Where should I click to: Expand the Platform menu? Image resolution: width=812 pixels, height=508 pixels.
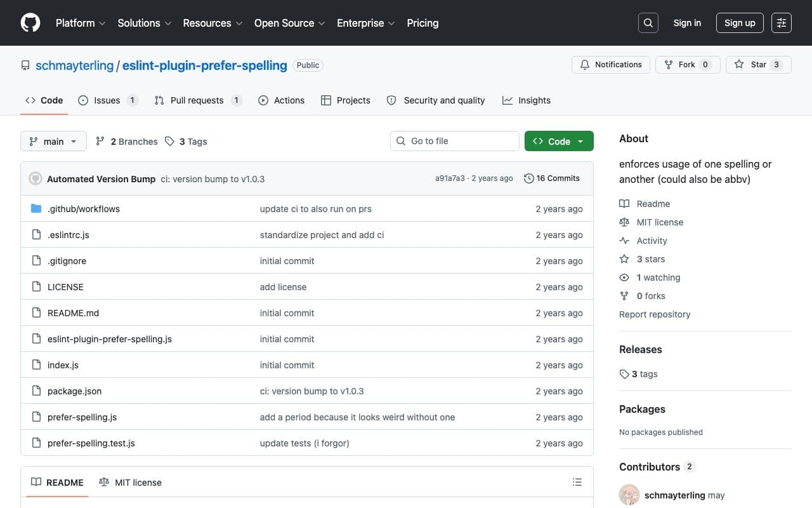80,23
